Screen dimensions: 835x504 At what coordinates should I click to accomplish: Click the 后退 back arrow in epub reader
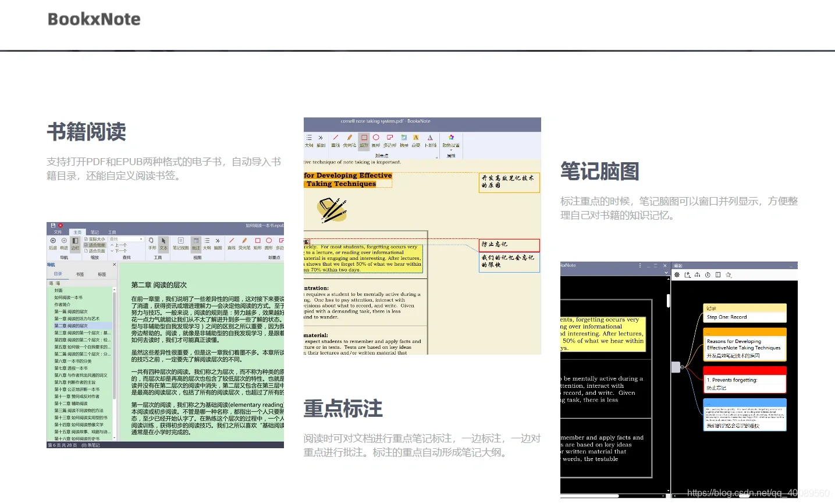53,244
